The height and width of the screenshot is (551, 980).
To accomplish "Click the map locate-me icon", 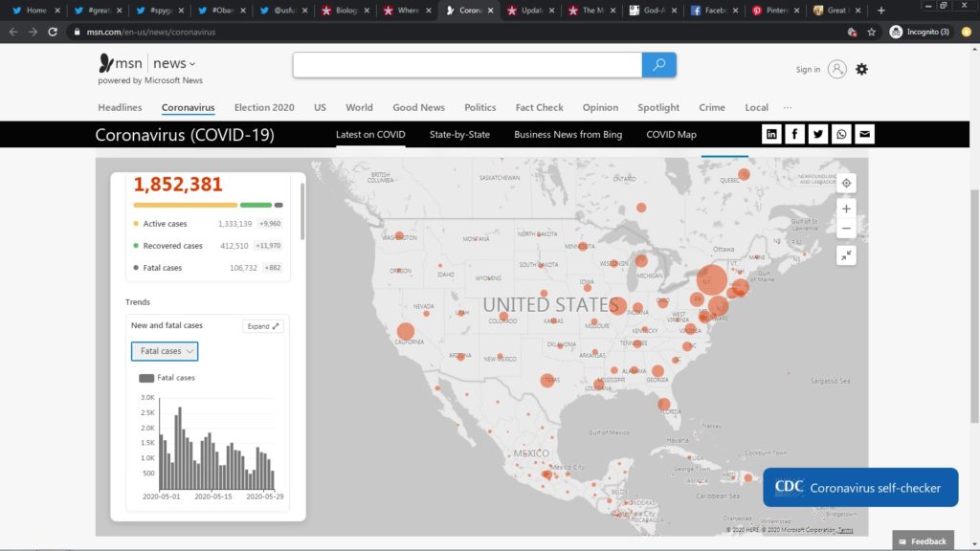I will click(846, 184).
